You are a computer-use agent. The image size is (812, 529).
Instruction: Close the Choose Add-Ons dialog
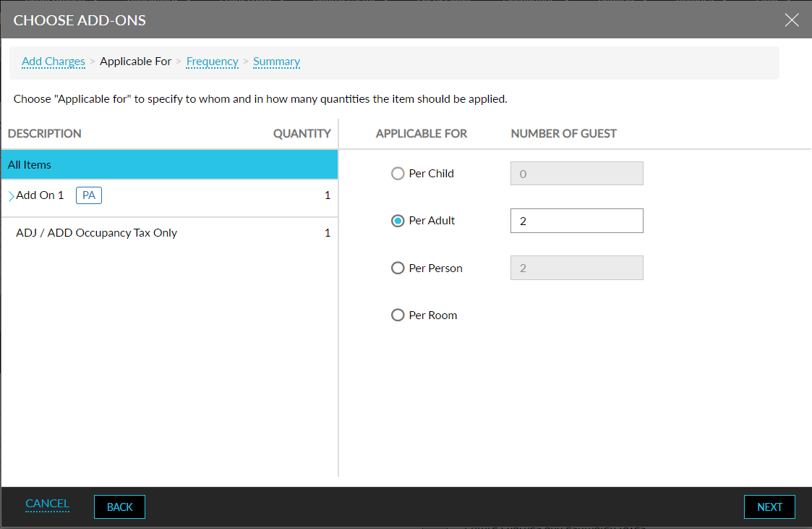[792, 20]
